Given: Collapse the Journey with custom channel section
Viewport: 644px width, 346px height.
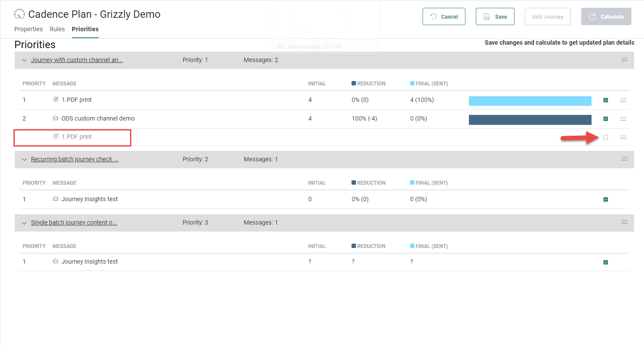Looking at the screenshot, I should click(24, 60).
